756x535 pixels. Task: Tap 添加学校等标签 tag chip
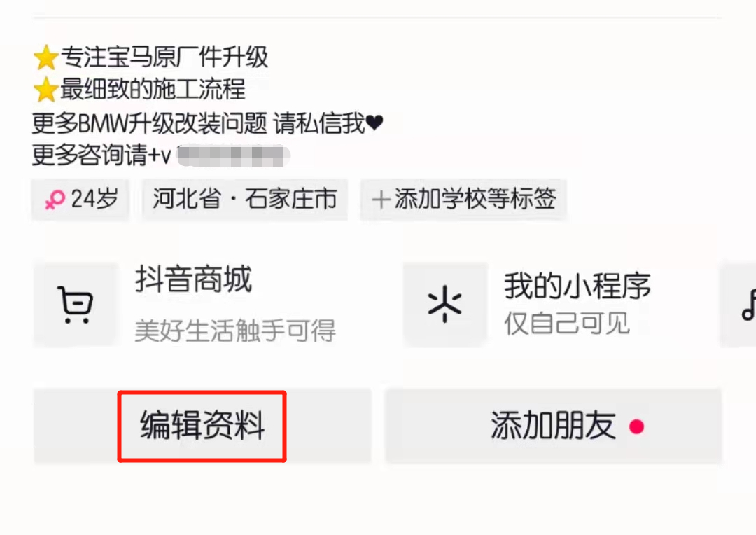pos(463,200)
